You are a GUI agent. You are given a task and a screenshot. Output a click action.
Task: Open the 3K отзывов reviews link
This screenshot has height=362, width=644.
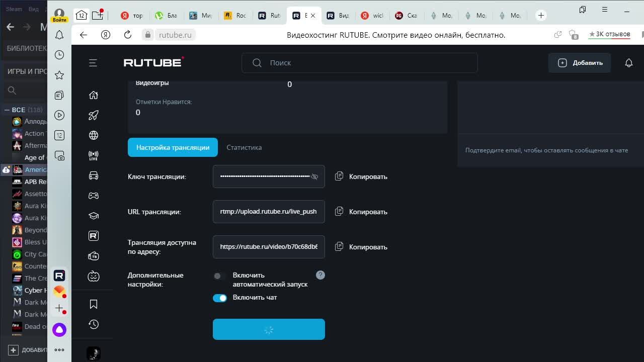(x=609, y=34)
